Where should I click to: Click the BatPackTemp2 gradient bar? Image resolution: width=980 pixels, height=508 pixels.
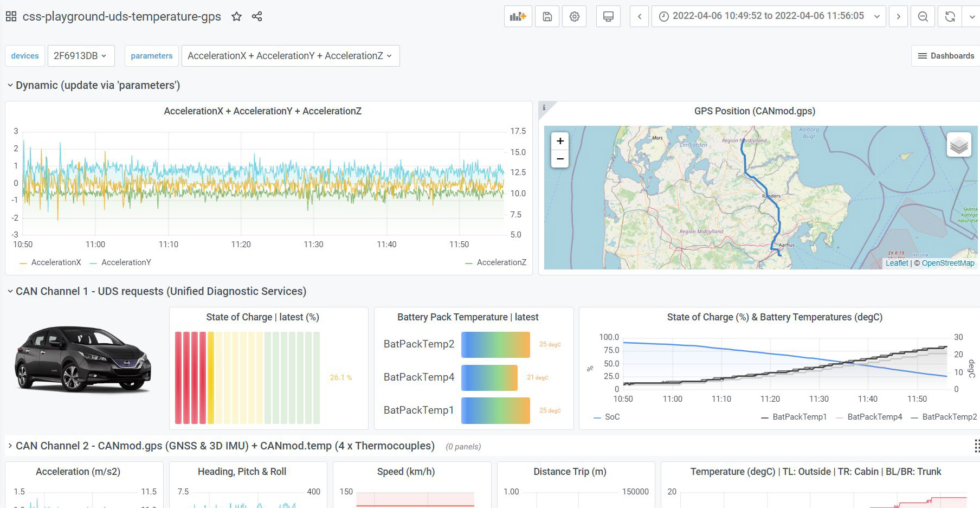495,344
